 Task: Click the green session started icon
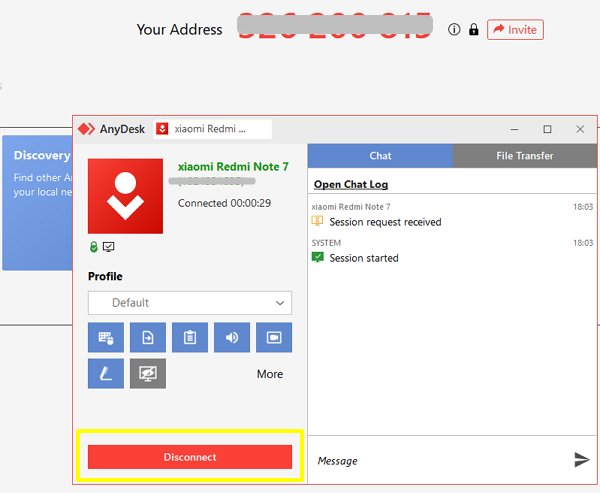(318, 257)
